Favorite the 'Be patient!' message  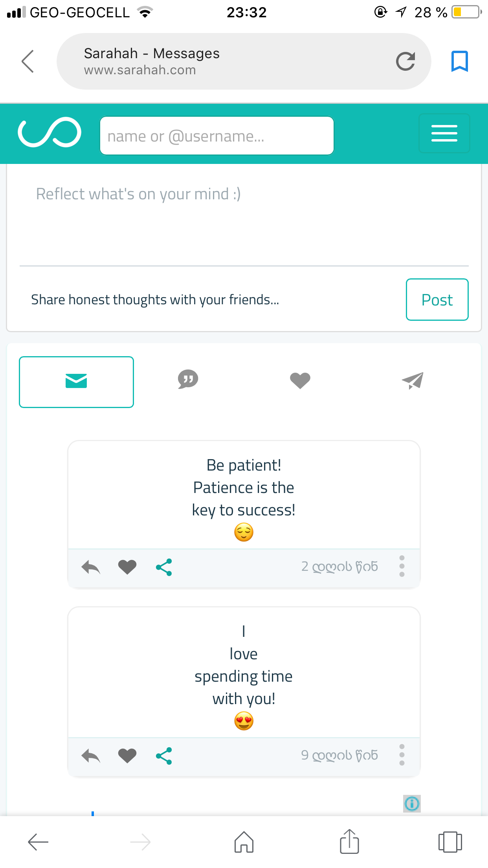point(127,567)
